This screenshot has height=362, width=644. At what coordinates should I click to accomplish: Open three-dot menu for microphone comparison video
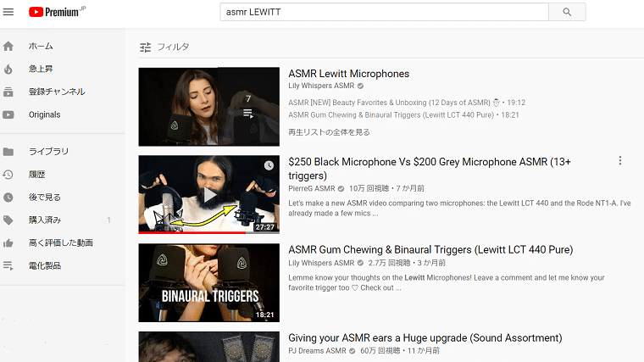(620, 161)
